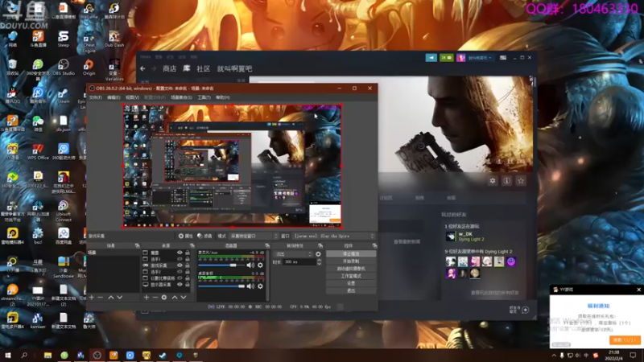The height and width of the screenshot is (362, 644).
Task: Select Cheat Engine desktop shortcut
Action: [x=89, y=43]
